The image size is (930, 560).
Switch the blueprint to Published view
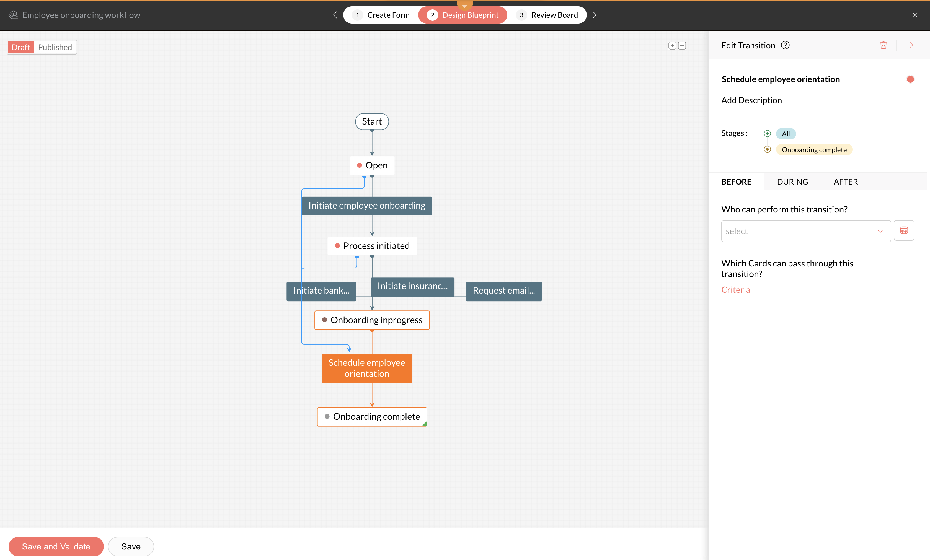click(x=55, y=47)
